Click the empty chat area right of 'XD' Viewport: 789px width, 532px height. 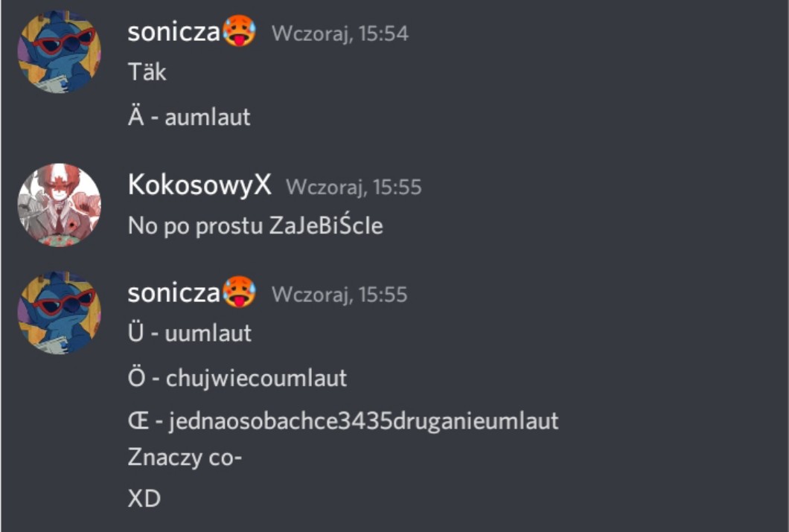coord(473,499)
